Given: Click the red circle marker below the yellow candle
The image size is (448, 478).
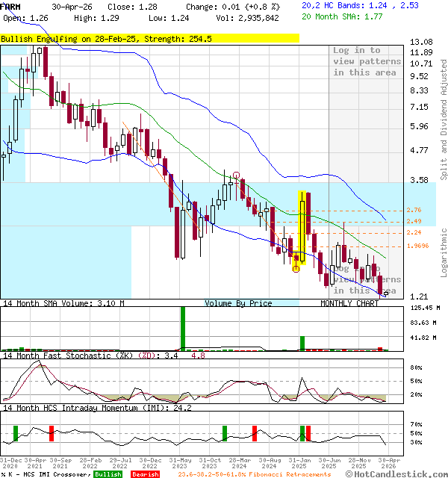Looking at the screenshot, I should [x=296, y=269].
